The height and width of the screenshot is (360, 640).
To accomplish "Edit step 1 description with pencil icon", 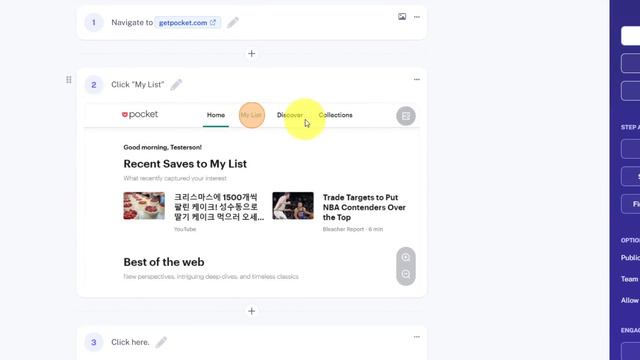I will pyautogui.click(x=233, y=22).
